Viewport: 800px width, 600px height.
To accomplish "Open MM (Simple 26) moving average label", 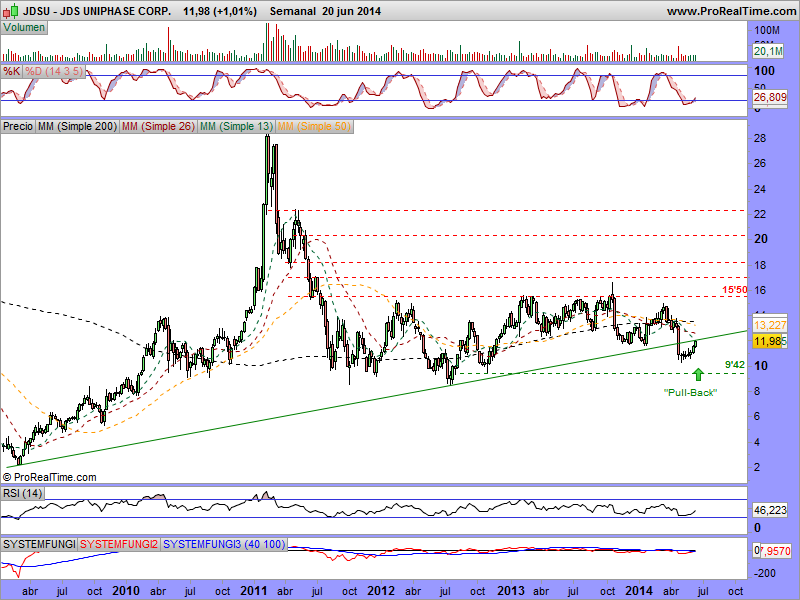I will 158,126.
